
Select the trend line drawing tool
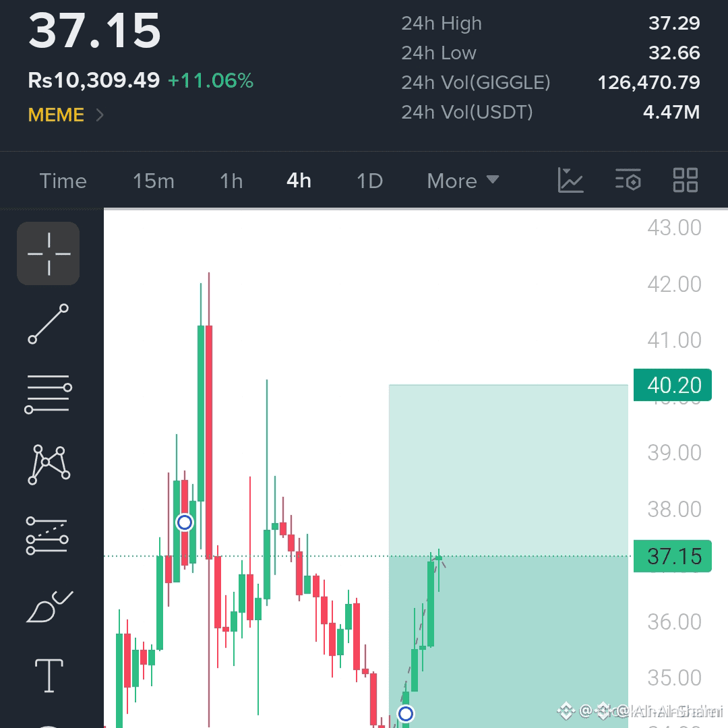(49, 324)
